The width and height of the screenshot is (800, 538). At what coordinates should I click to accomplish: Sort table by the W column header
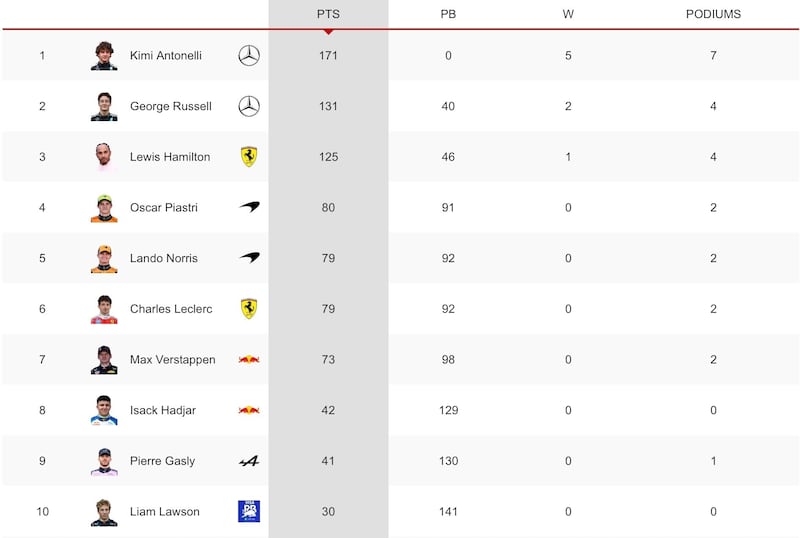click(x=568, y=14)
